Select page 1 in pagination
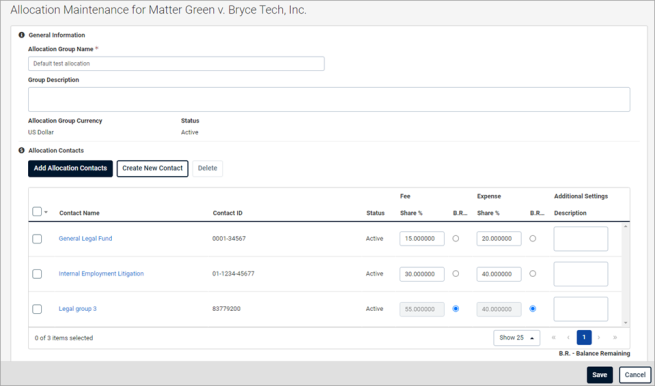This screenshot has height=386, width=655. [584, 338]
